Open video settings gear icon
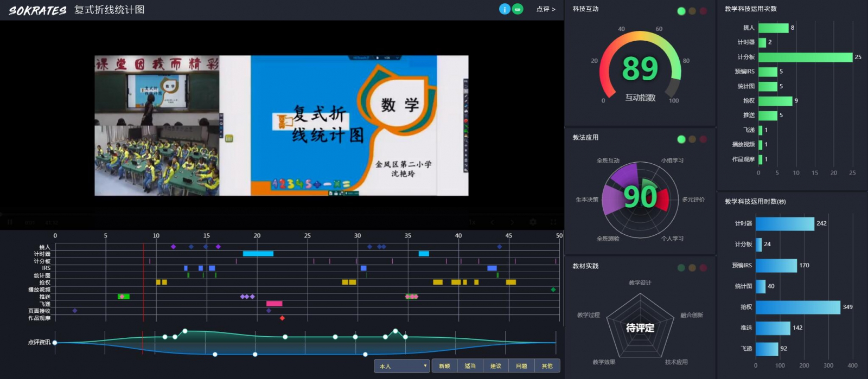The width and height of the screenshot is (868, 379). [533, 222]
